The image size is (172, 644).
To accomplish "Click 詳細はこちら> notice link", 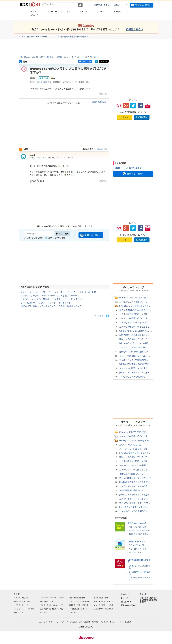I will click(134, 30).
